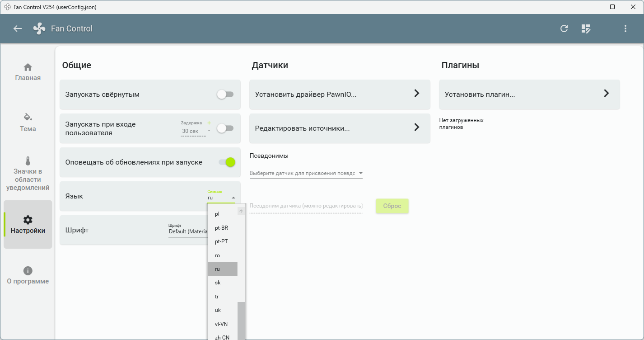644x340 pixels.
Task: Collapse the Язык language dropdown
Action: [233, 198]
